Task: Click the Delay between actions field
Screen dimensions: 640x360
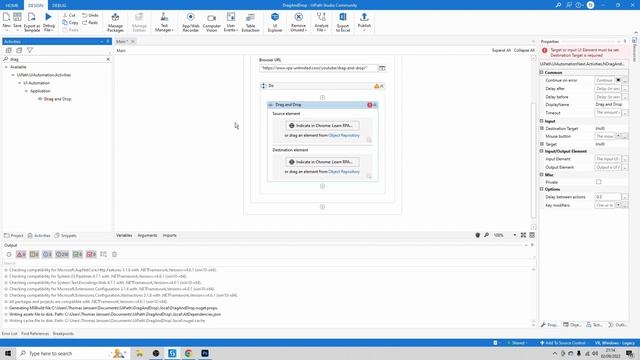Action: click(608, 197)
